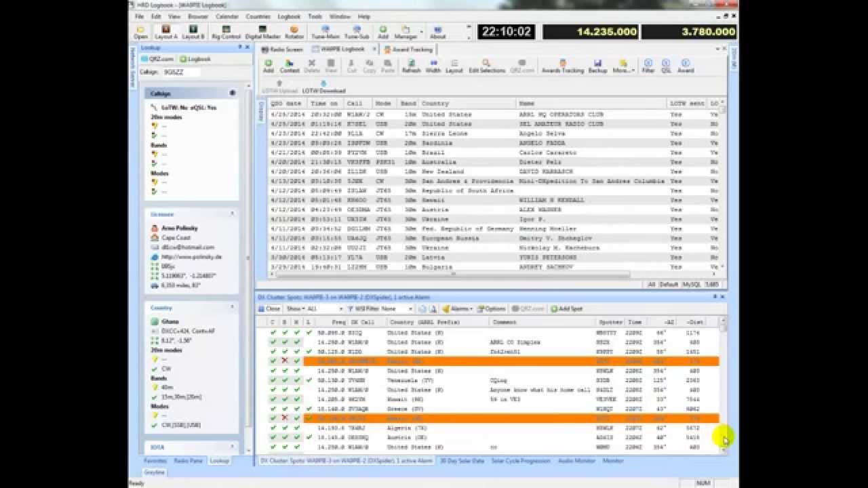
Task: Open the 30 Day Solar Data tab
Action: [x=462, y=460]
